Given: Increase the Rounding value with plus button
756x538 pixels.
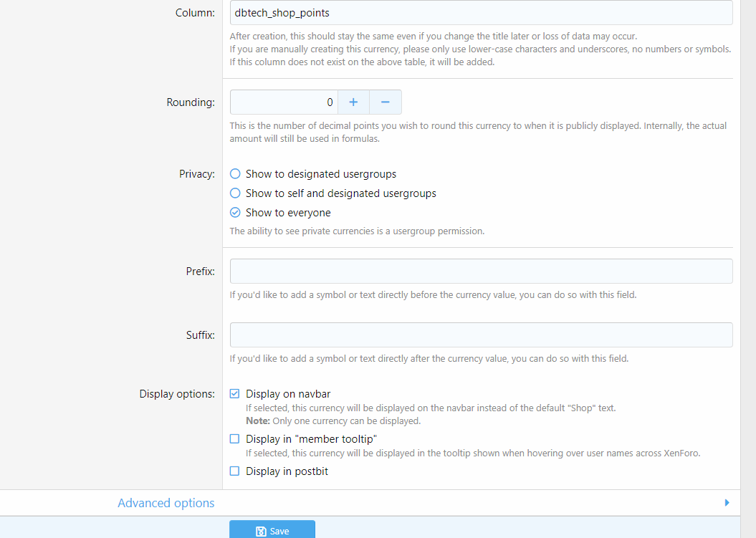Looking at the screenshot, I should [x=353, y=102].
